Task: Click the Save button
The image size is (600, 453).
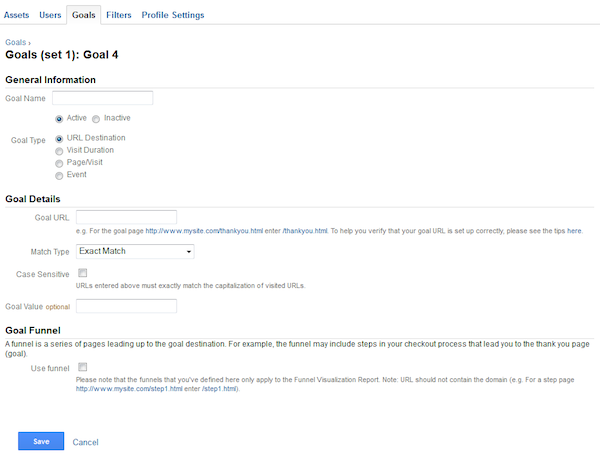Action: pyautogui.click(x=41, y=441)
